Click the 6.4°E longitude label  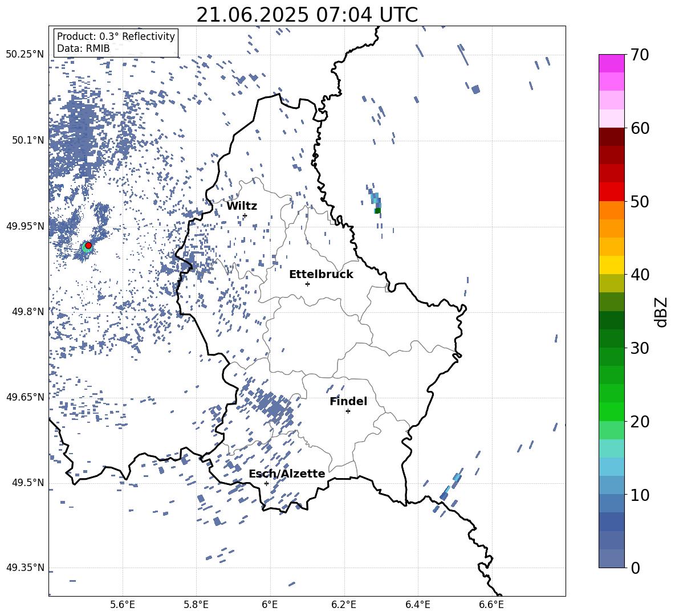pos(418,605)
